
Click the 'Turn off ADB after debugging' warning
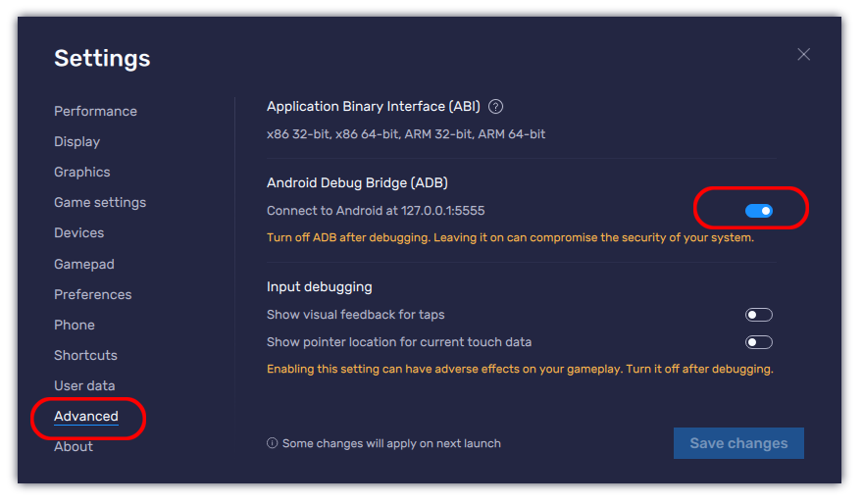[x=510, y=237]
